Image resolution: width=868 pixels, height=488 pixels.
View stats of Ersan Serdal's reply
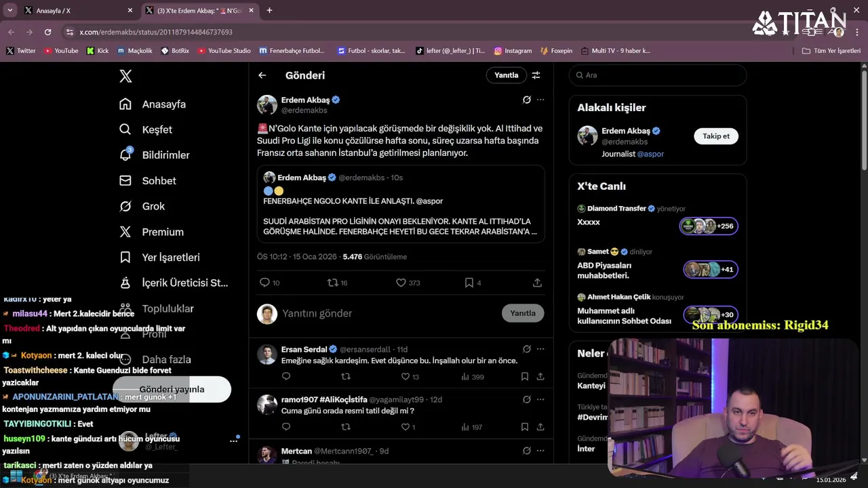tap(472, 376)
